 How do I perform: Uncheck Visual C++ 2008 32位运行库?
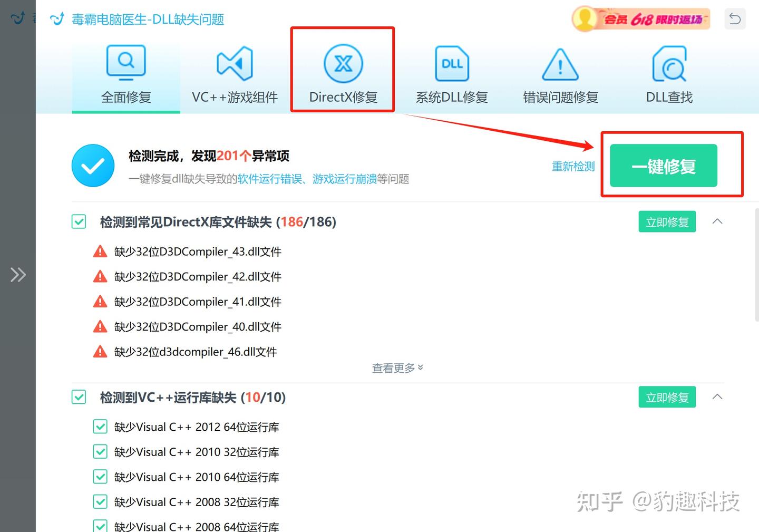100,502
